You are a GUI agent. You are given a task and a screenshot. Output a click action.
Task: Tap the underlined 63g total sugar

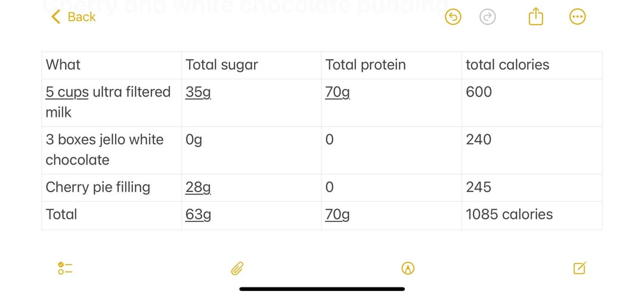click(198, 215)
